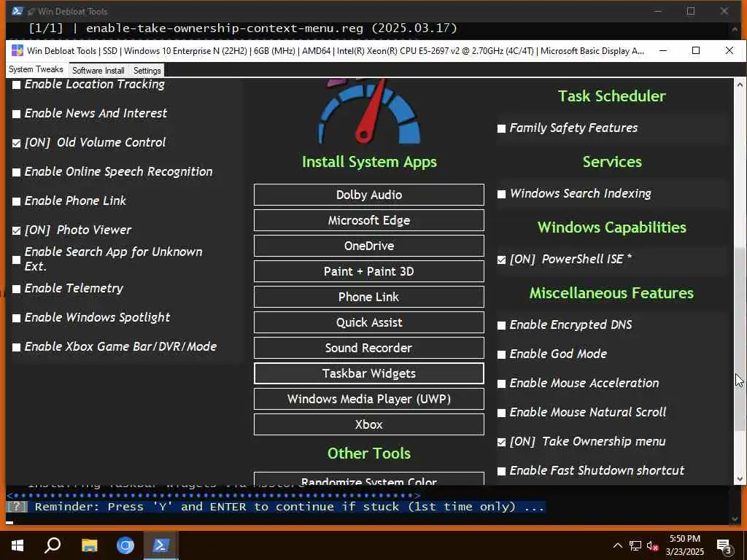Click Taskbar Widgets button

click(x=368, y=373)
